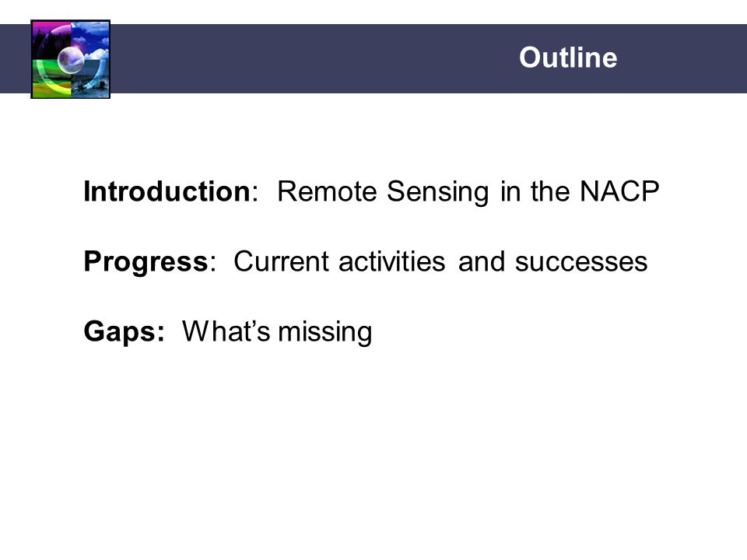Click the word activities
Viewport: 747px width, 560px height.
[392, 261]
